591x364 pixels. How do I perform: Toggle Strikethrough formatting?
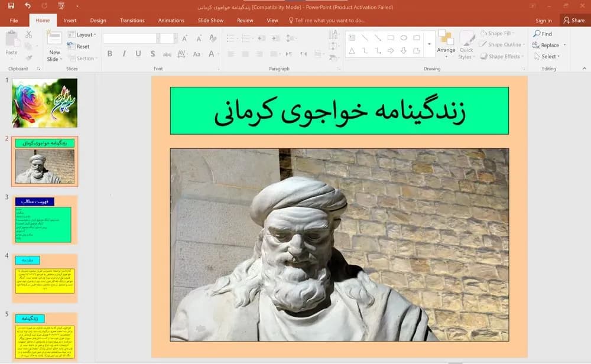point(167,54)
